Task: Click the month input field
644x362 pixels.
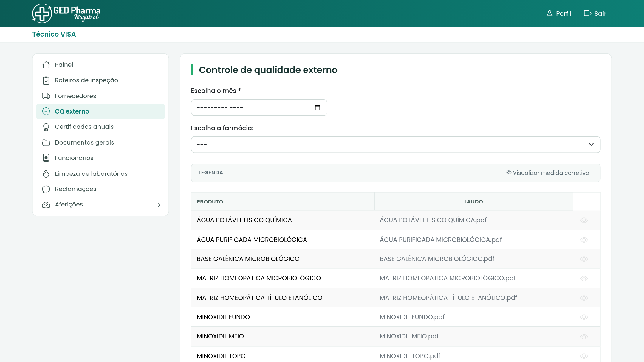Action: point(259,108)
